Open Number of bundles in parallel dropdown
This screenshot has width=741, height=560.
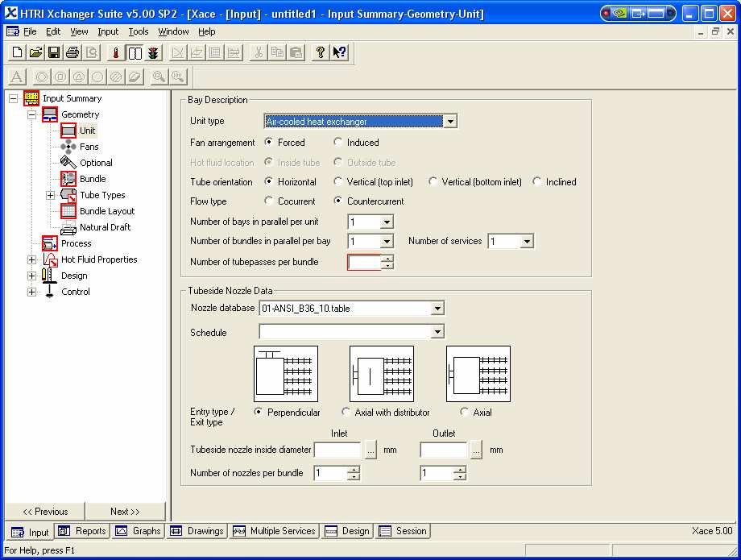point(387,242)
